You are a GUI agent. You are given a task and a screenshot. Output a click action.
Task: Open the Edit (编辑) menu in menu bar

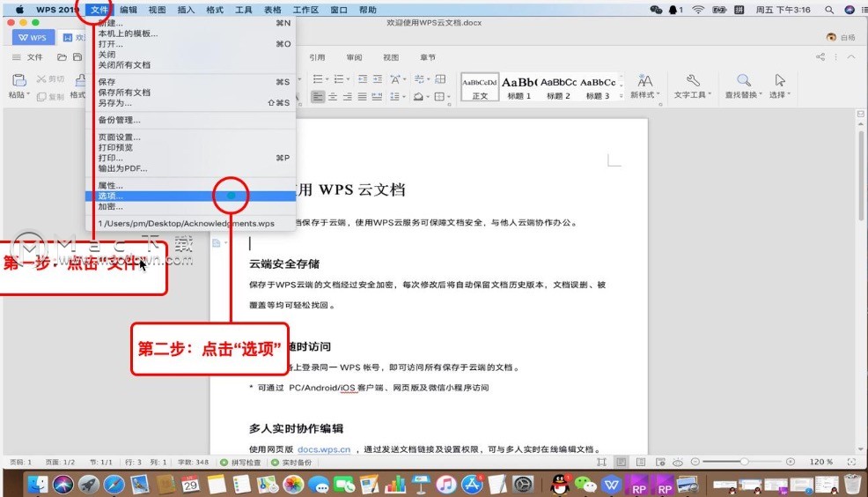tap(129, 10)
